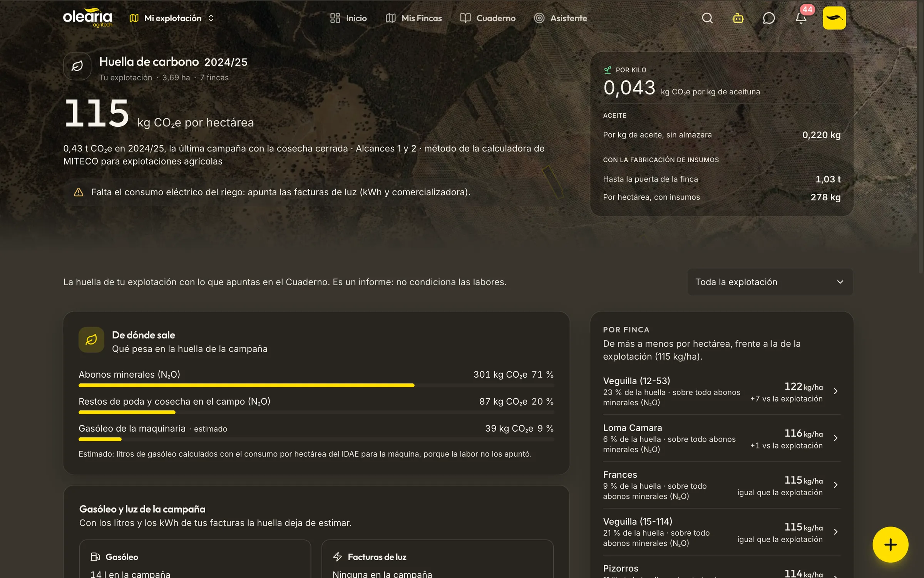Image resolution: width=924 pixels, height=578 pixels.
Task: Click the lightning bolt Facturas de luz icon
Action: 338,557
